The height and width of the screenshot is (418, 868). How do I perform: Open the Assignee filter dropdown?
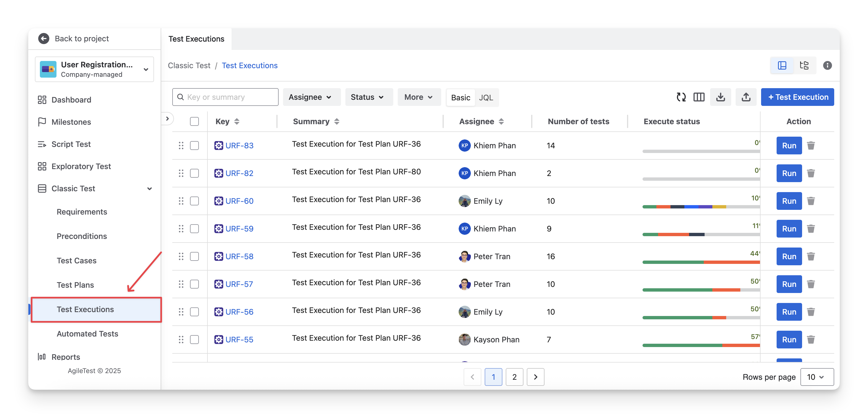tap(311, 97)
